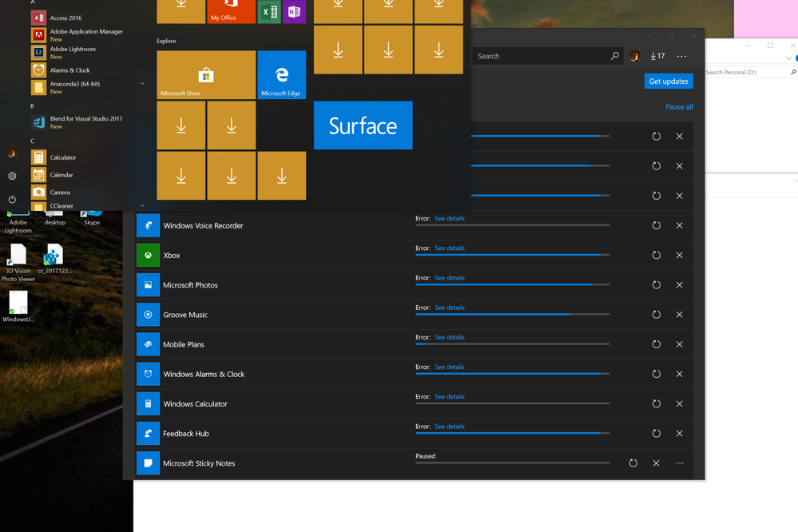Open Blend for Visual Studio 2017
The height and width of the screenshot is (532, 798).
[x=85, y=122]
